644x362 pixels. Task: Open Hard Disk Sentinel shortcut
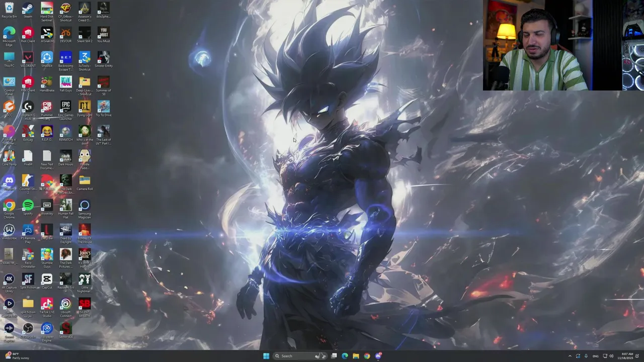point(47,12)
